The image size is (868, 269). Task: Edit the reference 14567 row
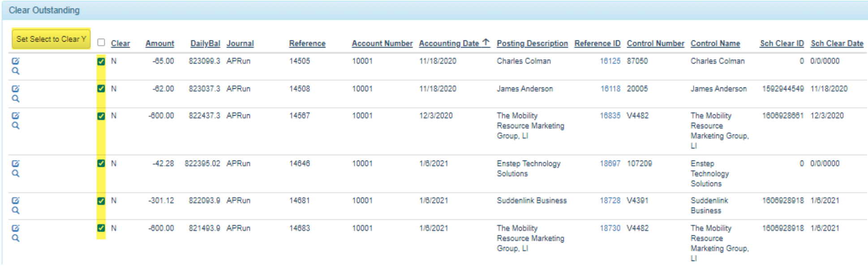click(x=16, y=116)
